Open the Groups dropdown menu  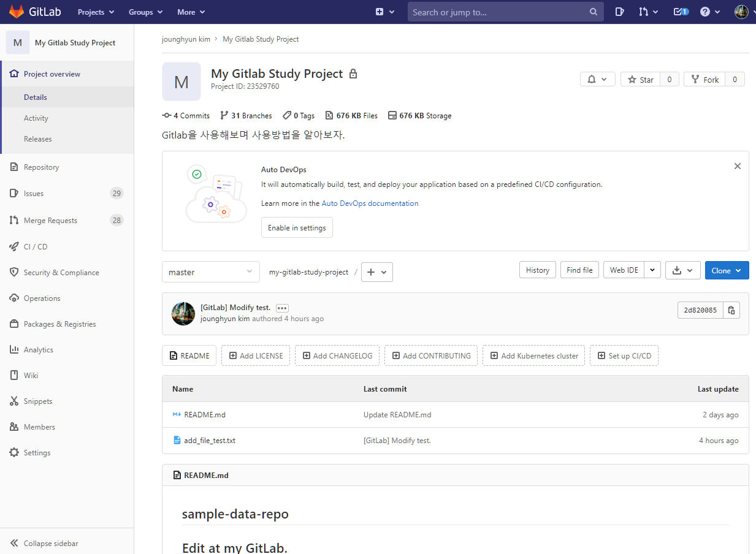pos(145,12)
